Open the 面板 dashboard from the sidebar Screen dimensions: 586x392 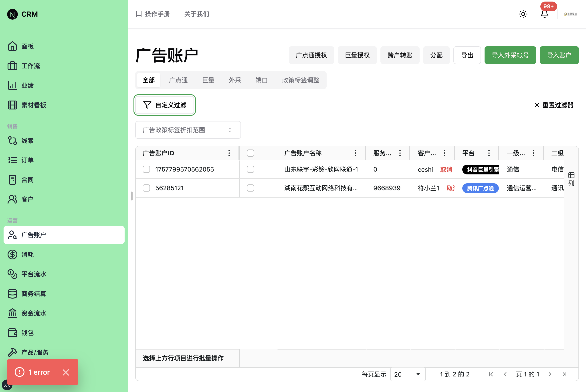[x=28, y=46]
